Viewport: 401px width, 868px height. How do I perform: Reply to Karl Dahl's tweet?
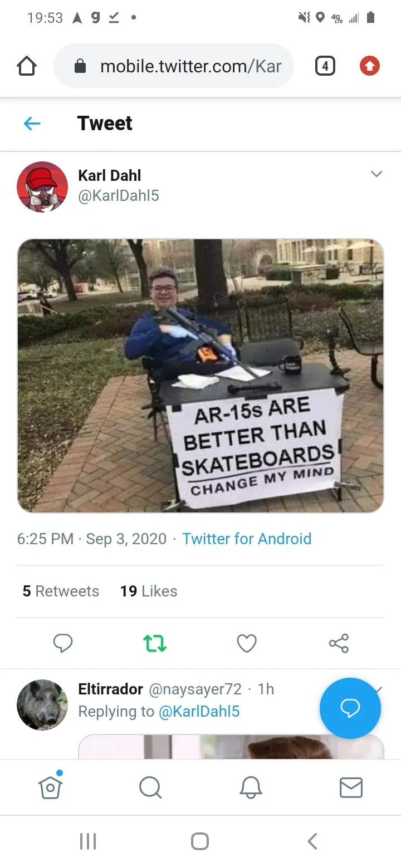pos(63,643)
